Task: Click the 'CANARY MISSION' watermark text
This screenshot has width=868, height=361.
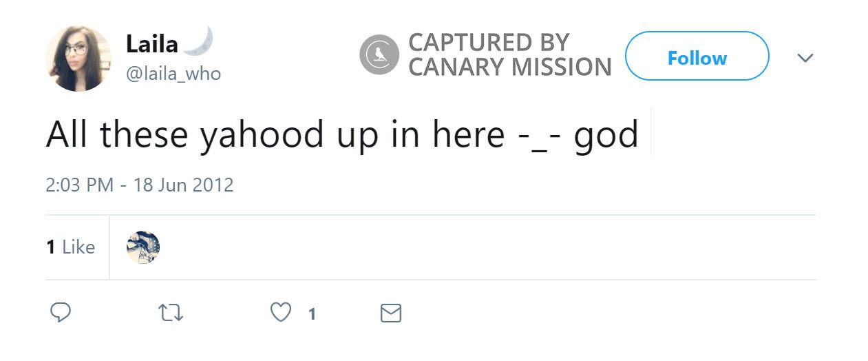Action: (509, 68)
